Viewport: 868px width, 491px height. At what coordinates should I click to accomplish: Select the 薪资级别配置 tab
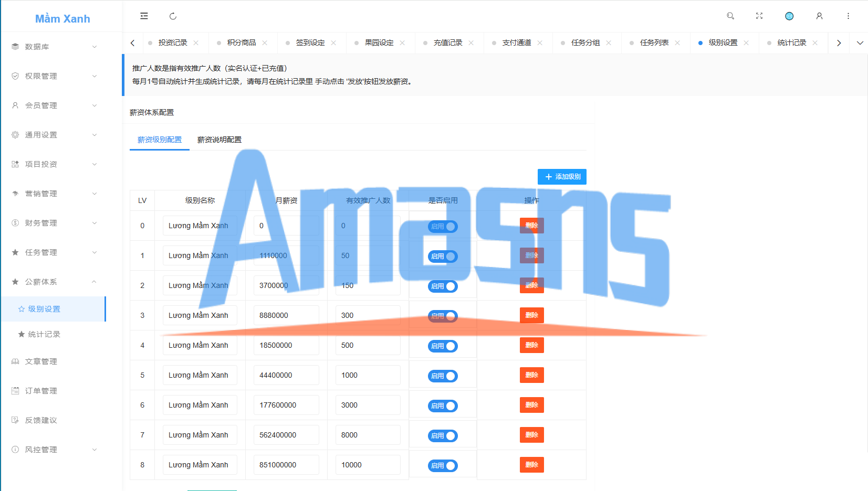(160, 140)
